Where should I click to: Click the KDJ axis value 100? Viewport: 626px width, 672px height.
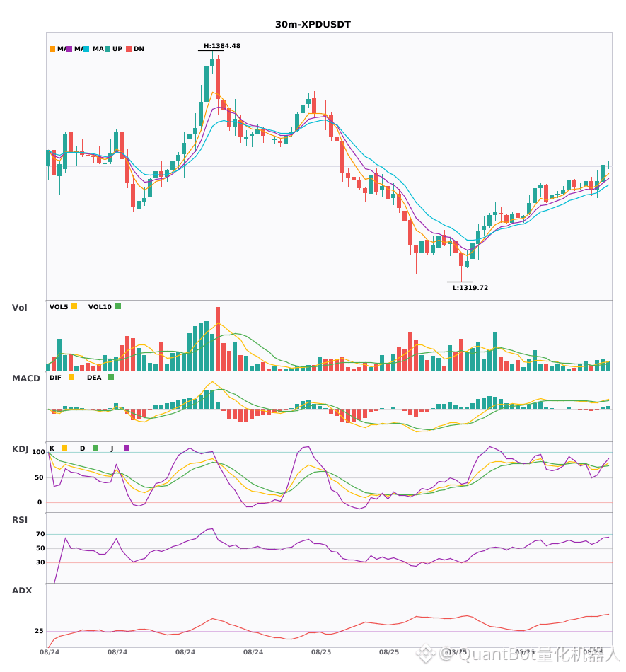(39, 452)
